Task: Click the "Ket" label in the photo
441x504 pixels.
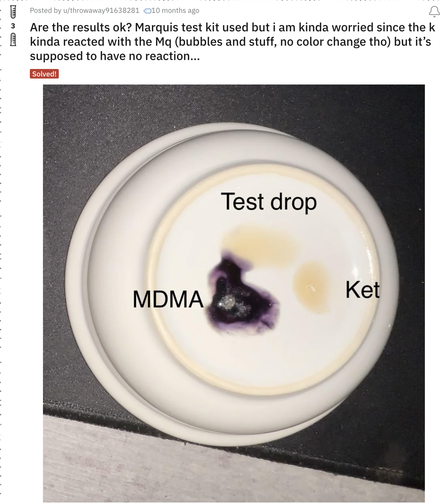Action: [x=363, y=290]
